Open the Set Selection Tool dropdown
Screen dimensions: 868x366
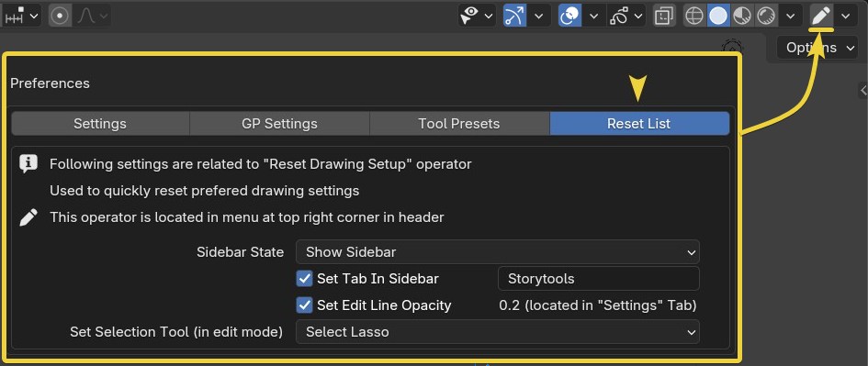tap(498, 332)
